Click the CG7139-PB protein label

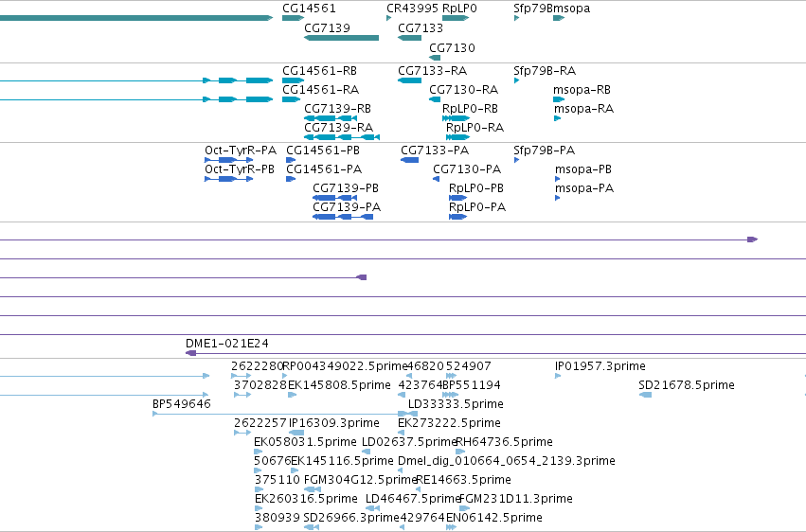346,188
